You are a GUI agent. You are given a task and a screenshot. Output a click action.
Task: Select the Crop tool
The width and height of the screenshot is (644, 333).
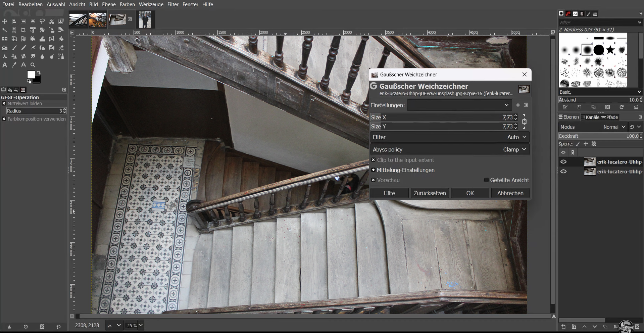coord(23,30)
